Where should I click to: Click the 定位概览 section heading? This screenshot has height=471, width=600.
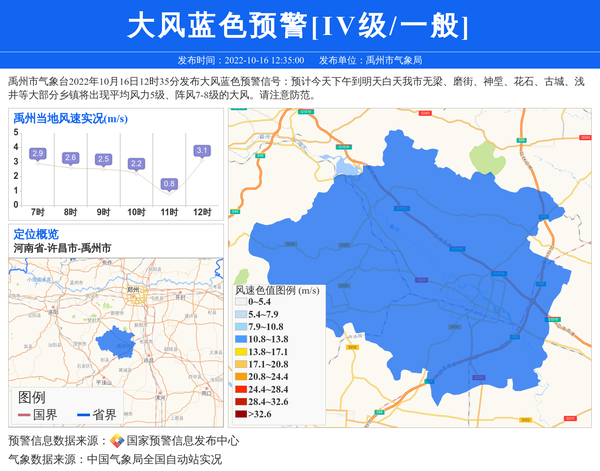point(36,234)
